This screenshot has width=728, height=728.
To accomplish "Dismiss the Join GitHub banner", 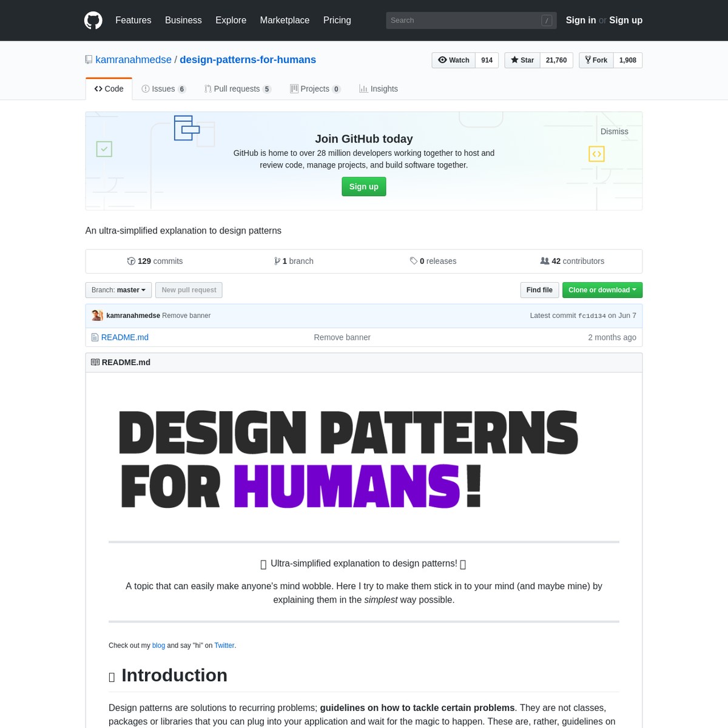I will [614, 131].
